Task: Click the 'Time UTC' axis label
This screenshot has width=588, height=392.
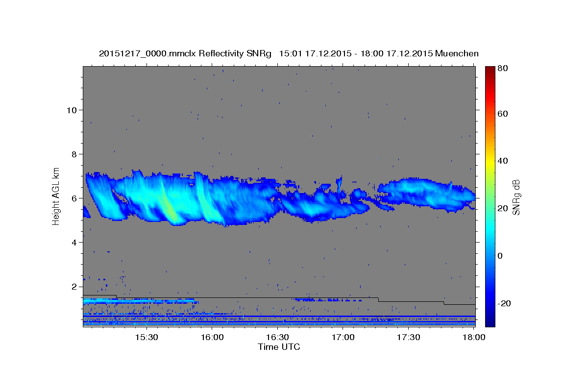Action: coord(279,347)
